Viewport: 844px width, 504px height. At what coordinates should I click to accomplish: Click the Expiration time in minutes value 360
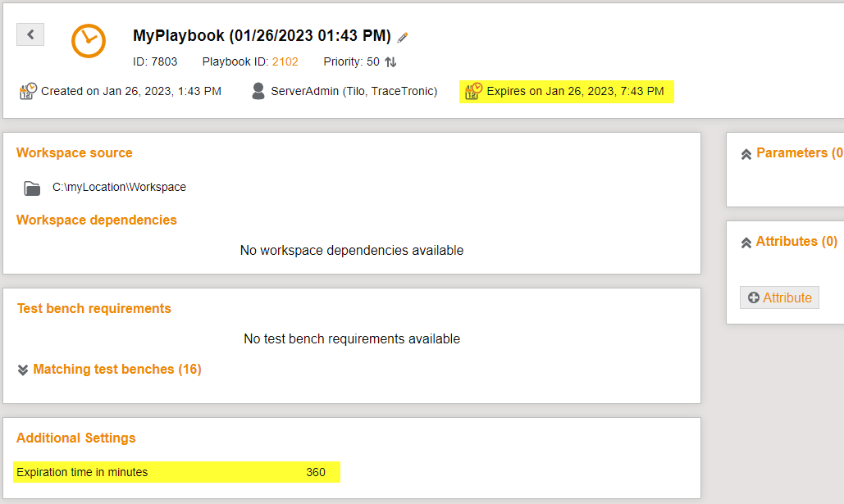tap(317, 472)
